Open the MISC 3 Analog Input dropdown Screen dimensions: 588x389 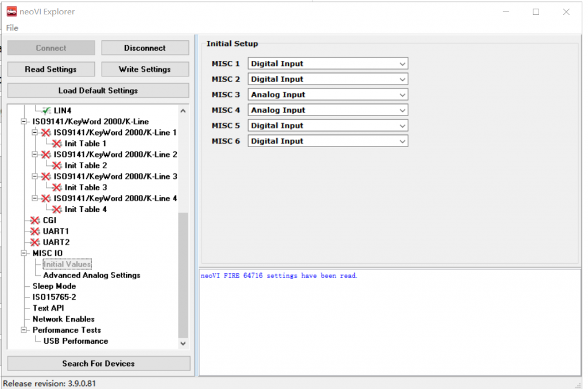click(328, 95)
